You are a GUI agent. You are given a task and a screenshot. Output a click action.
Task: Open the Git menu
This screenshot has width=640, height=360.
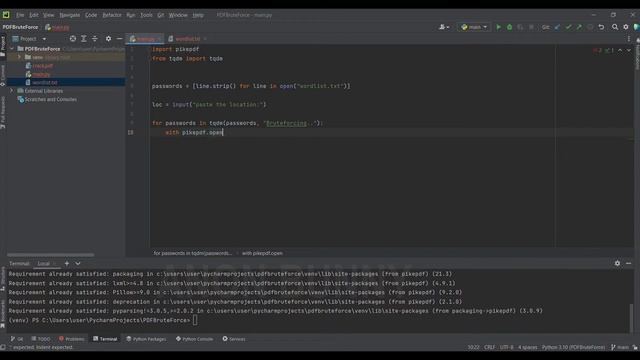tap(161, 15)
